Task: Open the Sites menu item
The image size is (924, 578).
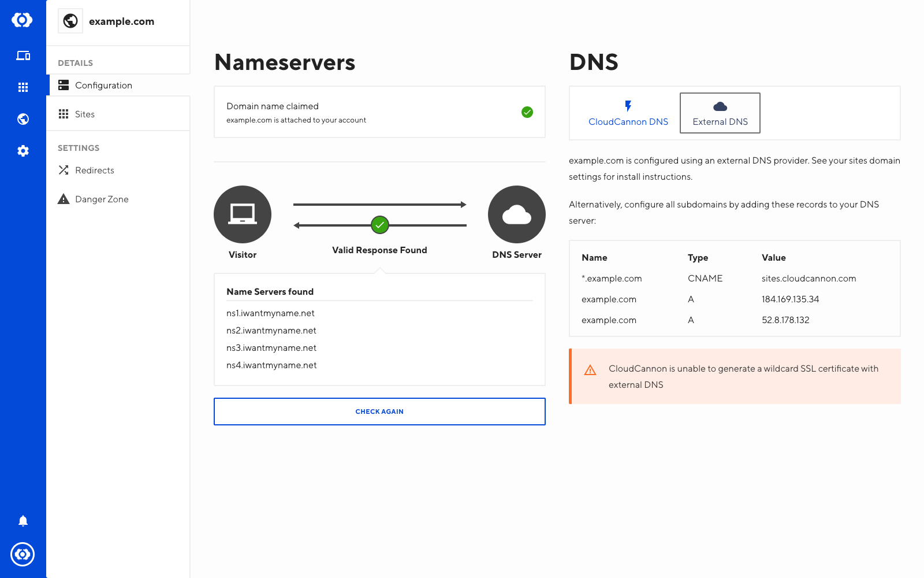Action: [x=118, y=114]
